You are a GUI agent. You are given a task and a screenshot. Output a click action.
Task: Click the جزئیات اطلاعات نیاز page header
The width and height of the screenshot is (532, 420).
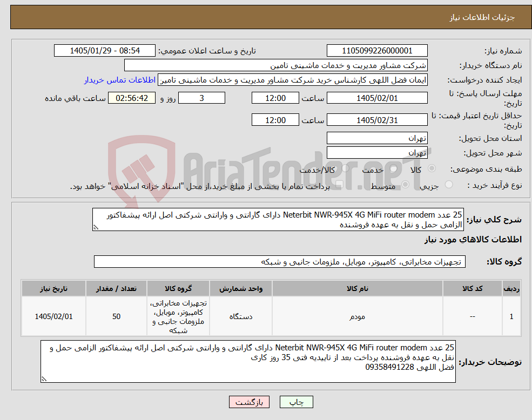(482, 17)
